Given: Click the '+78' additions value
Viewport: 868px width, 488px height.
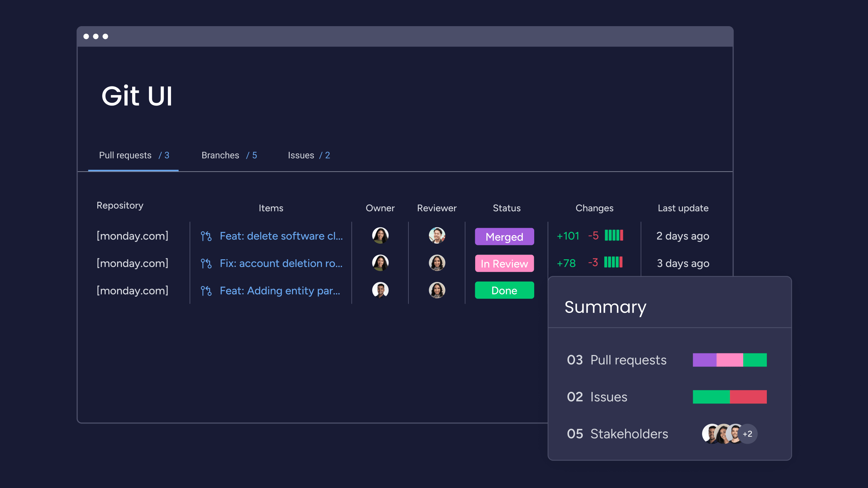Looking at the screenshot, I should pos(566,263).
